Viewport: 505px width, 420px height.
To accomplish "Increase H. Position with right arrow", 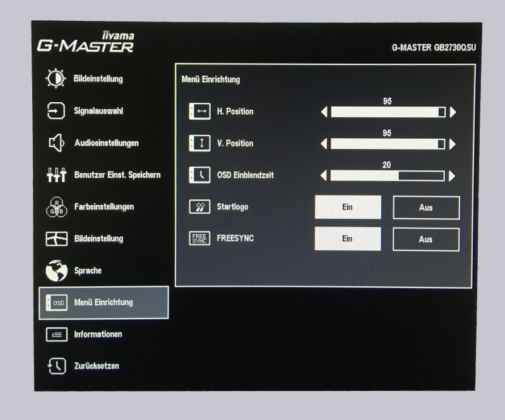I will point(453,112).
